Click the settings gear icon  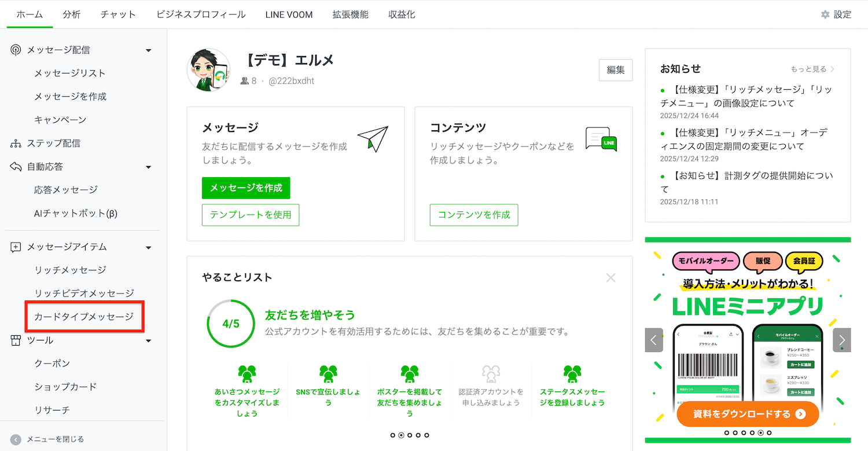pyautogui.click(x=825, y=14)
